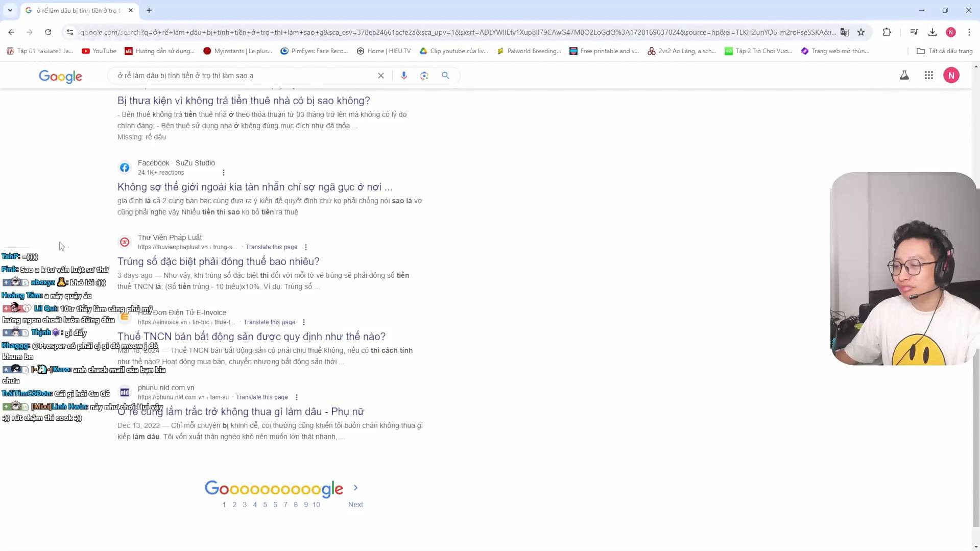980x551 pixels.
Task: Open the 'Trúng số đặc biệt' result
Action: 218,261
